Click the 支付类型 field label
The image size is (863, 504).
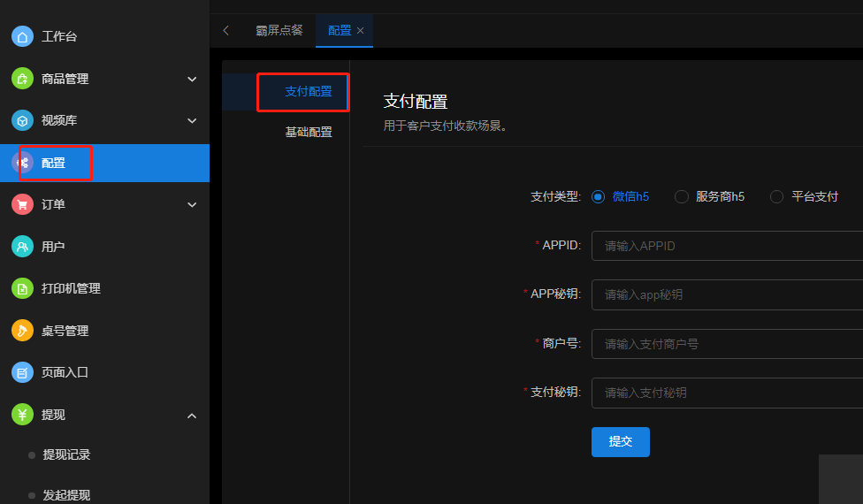[x=555, y=196]
